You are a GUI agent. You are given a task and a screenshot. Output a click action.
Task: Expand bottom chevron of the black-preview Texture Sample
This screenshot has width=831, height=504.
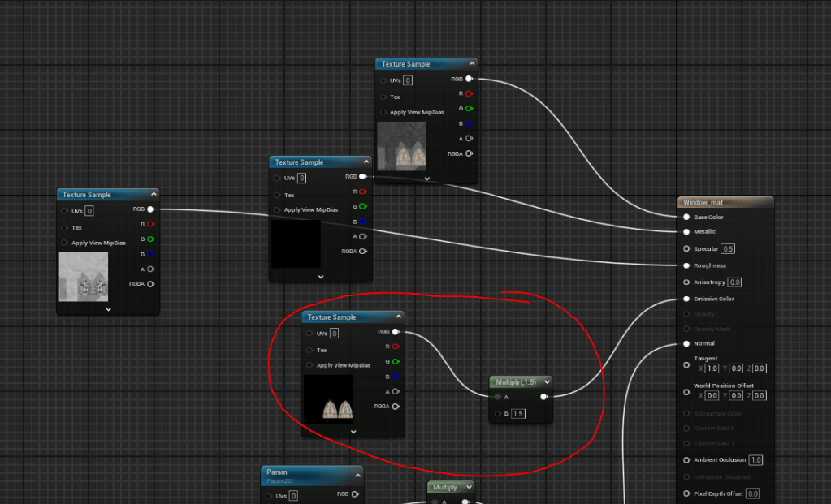[321, 276]
